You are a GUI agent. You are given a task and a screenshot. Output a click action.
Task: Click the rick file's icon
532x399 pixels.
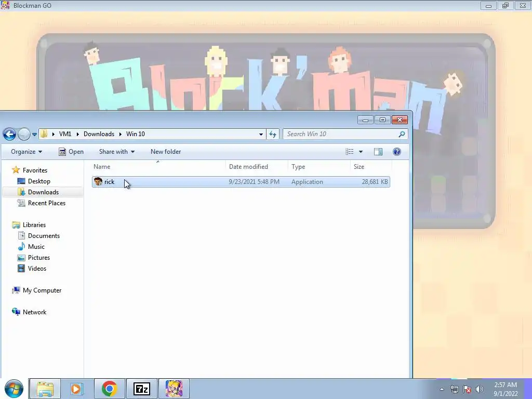tap(98, 182)
